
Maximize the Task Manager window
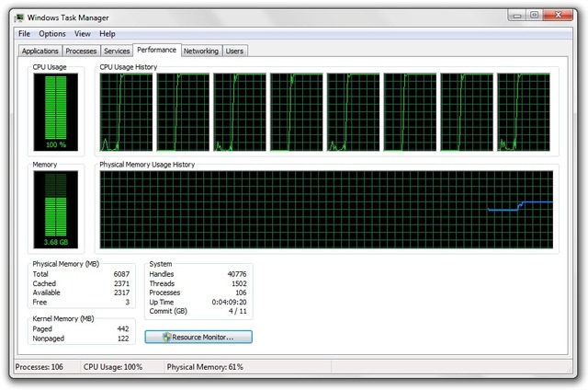535,16
